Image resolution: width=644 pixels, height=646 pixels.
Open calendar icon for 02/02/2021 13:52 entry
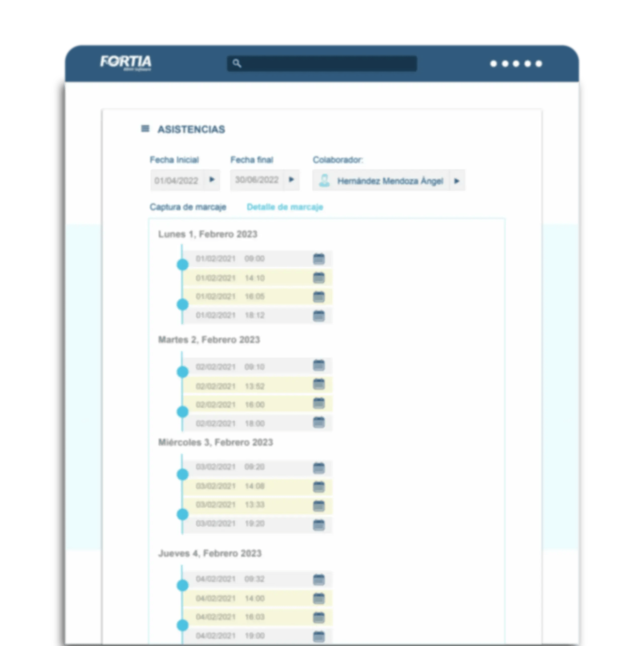tap(318, 384)
